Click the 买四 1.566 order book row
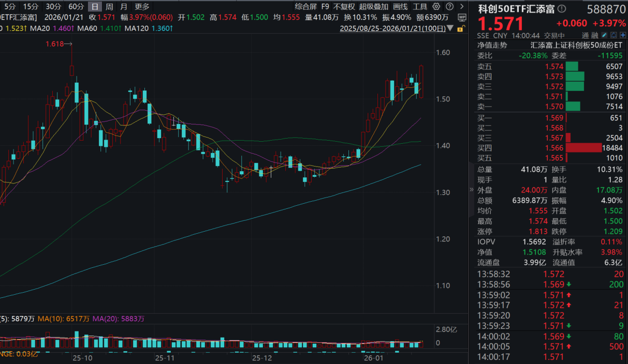The width and height of the screenshot is (628, 364). [x=549, y=147]
